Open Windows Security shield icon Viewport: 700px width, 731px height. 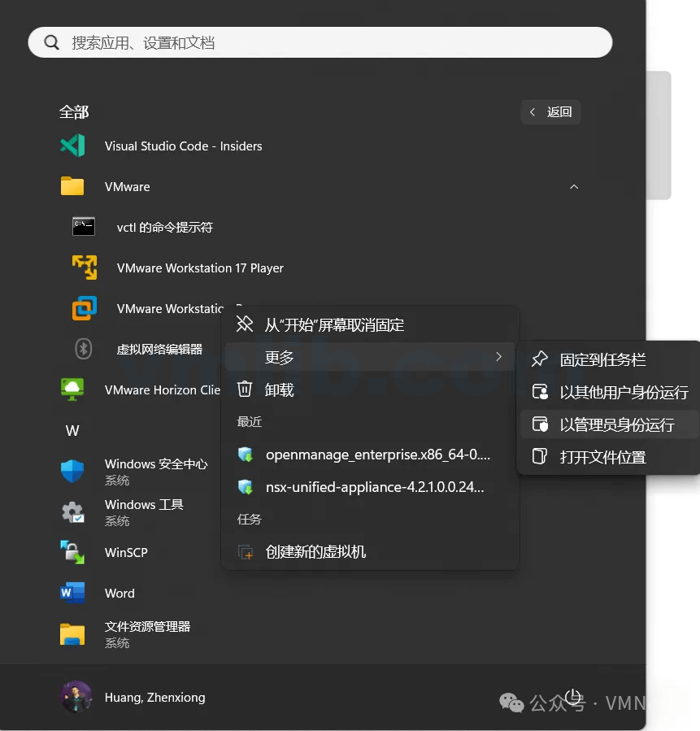pos(72,472)
